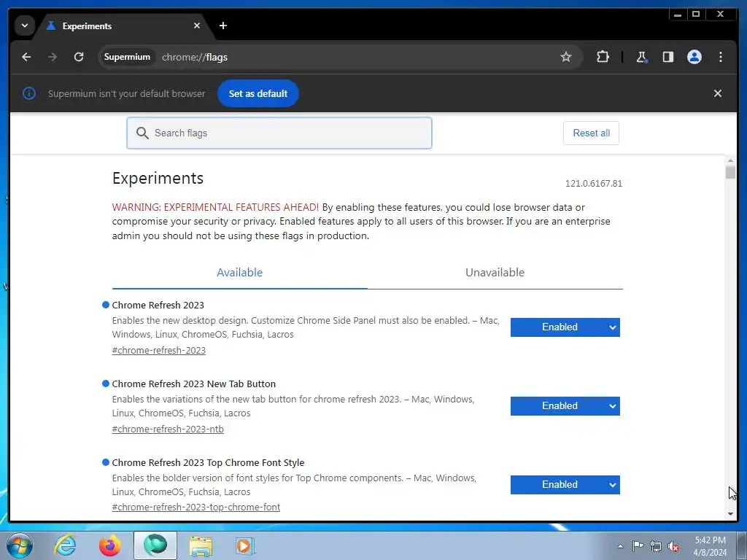Click the forward navigation arrow

[53, 57]
